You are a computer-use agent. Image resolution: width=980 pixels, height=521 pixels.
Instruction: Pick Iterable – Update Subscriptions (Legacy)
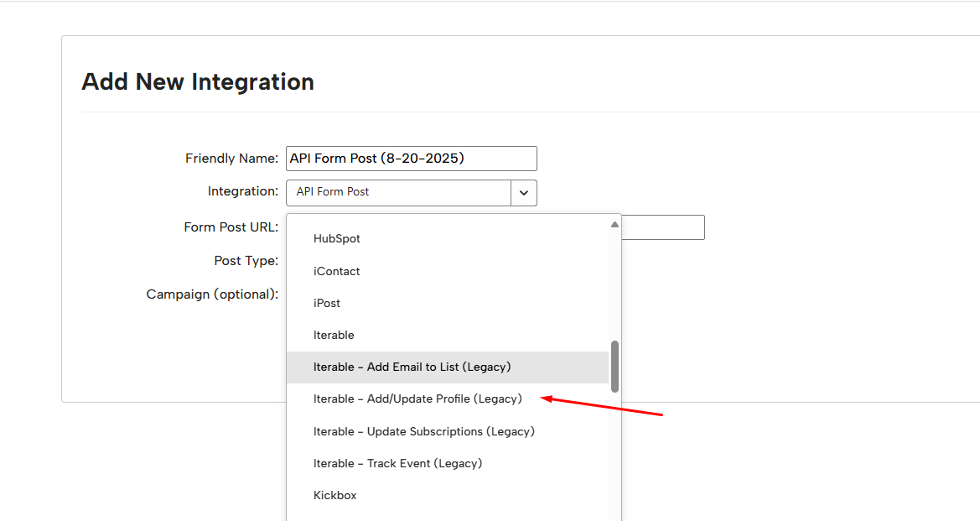click(x=423, y=431)
